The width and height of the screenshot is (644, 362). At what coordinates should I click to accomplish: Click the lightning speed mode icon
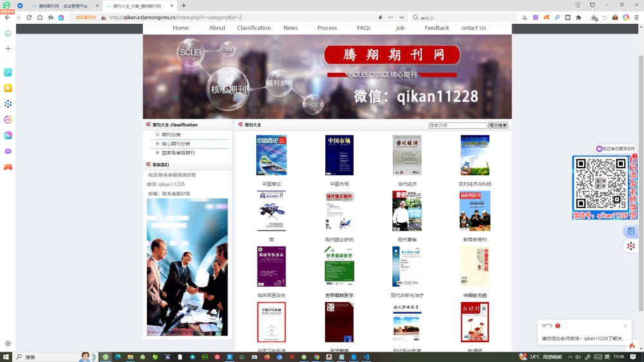click(x=380, y=17)
